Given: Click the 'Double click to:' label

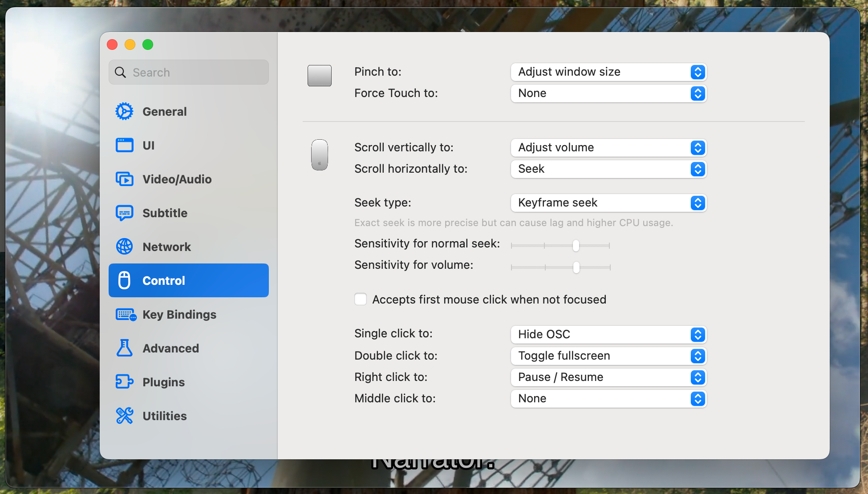Looking at the screenshot, I should (x=396, y=356).
